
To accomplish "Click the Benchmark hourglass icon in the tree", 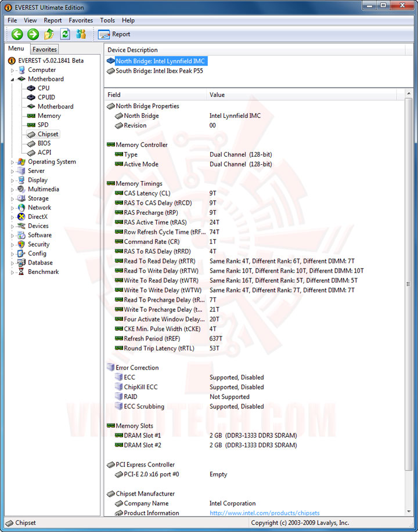I will coord(21,272).
